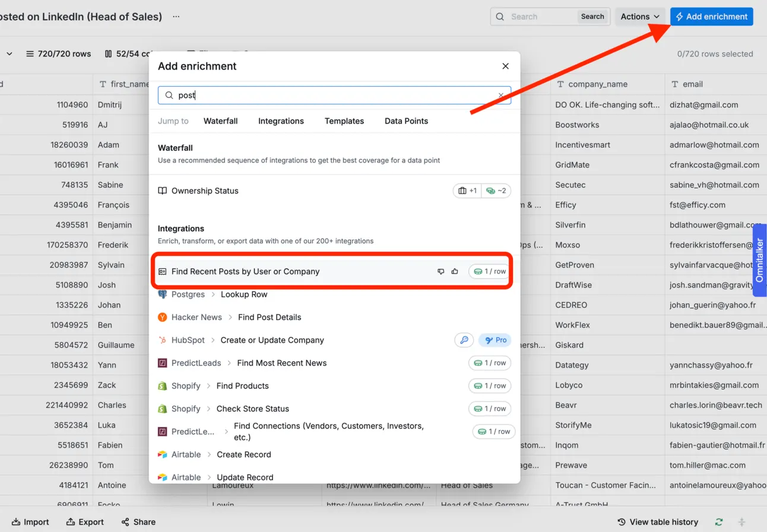
Task: Clear the enrichment search text with the X icon
Action: 501,95
